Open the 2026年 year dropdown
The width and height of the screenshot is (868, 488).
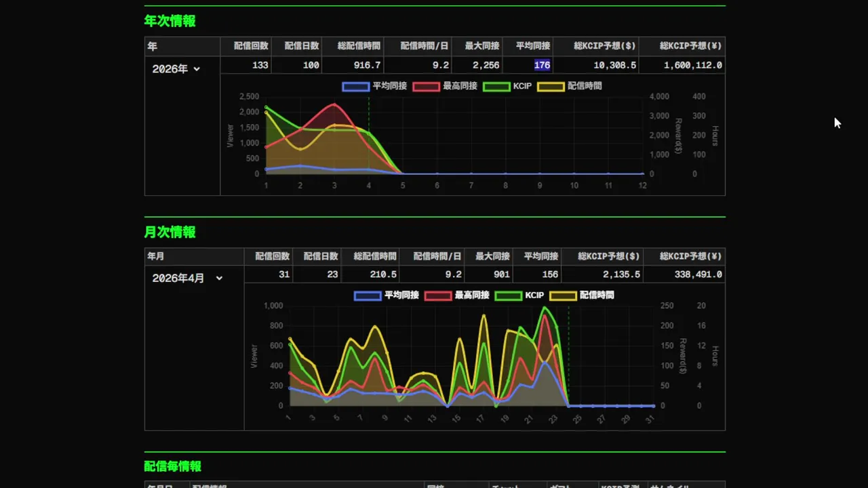(x=176, y=69)
